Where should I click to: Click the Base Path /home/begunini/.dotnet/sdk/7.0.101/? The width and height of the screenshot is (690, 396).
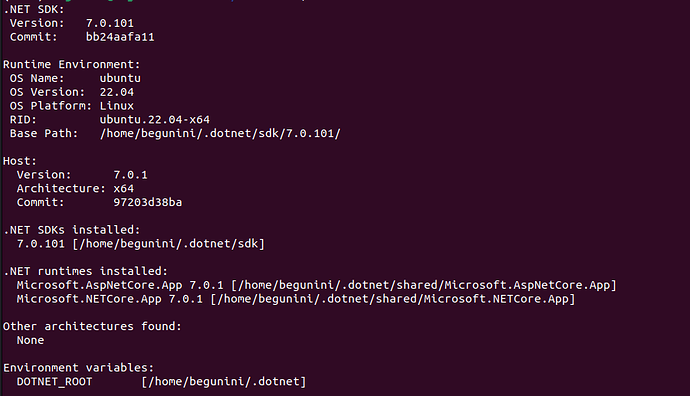click(220, 133)
